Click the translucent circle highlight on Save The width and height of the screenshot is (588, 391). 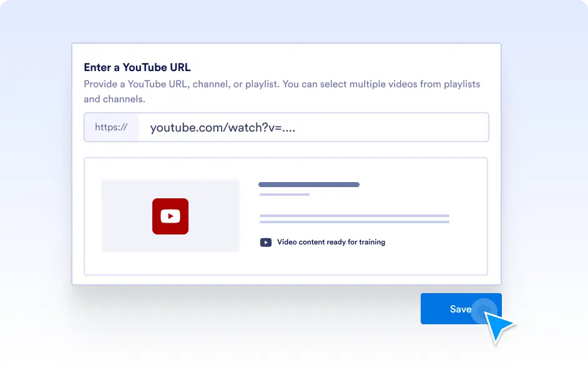(484, 310)
